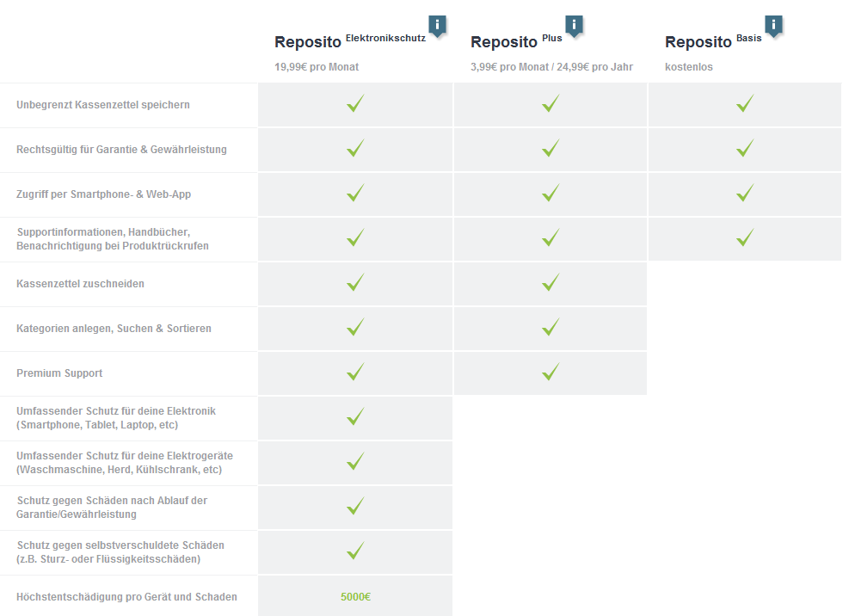855x616 pixels.
Task: Click Basis checkmark for Unbegrenzt Kassenzettel speichern
Action: 746,103
